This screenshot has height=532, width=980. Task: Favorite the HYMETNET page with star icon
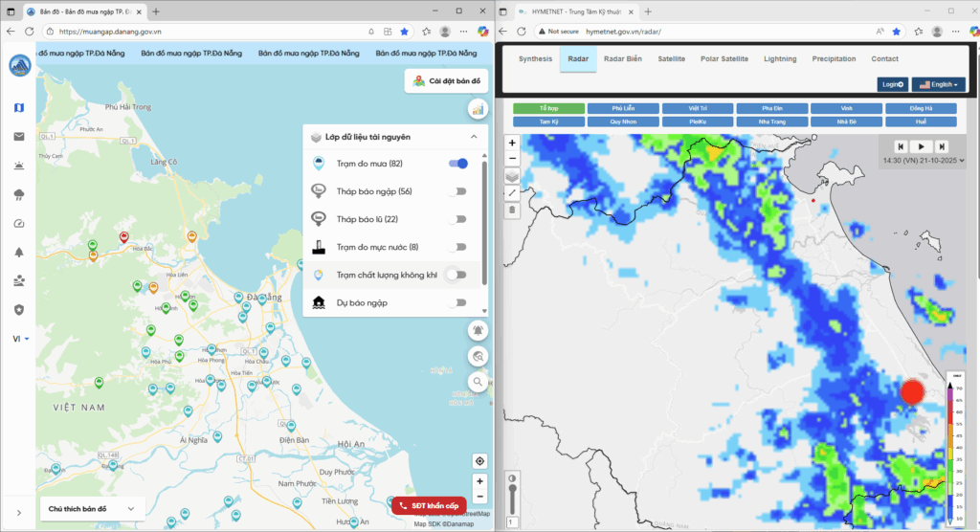897,32
